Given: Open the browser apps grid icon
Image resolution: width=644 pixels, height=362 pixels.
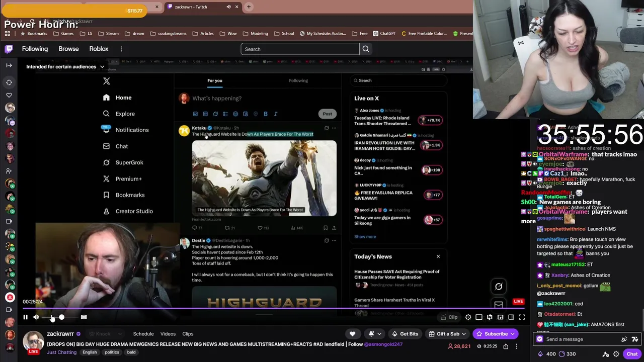Looking at the screenshot, I should coord(7,33).
